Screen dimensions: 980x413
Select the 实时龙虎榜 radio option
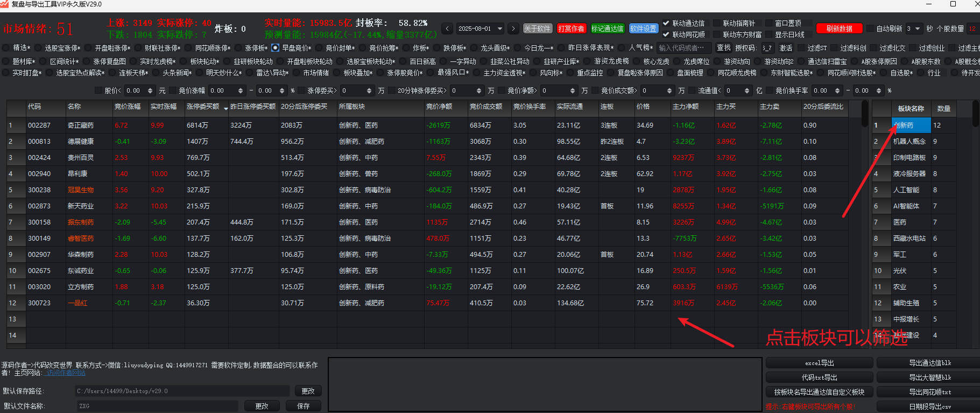click(x=133, y=61)
